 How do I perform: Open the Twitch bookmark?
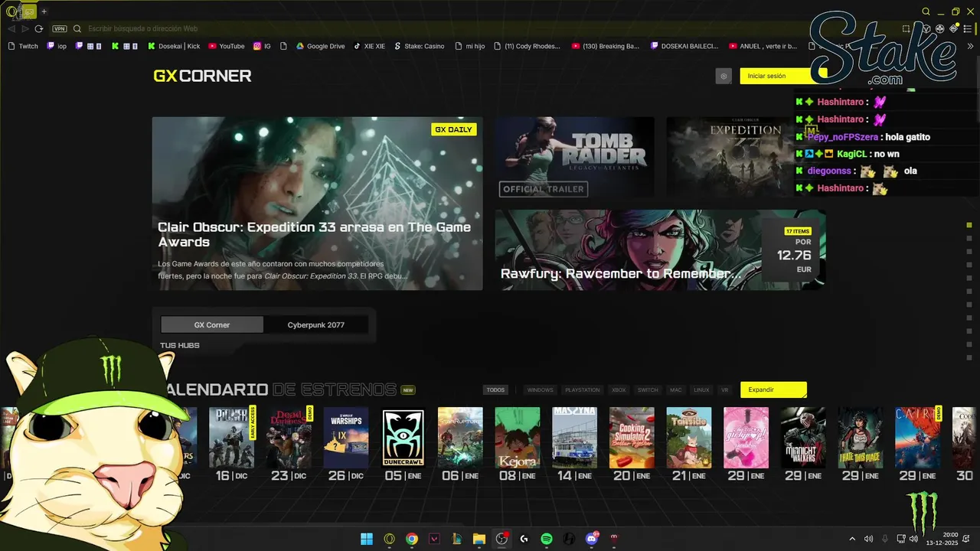click(23, 46)
